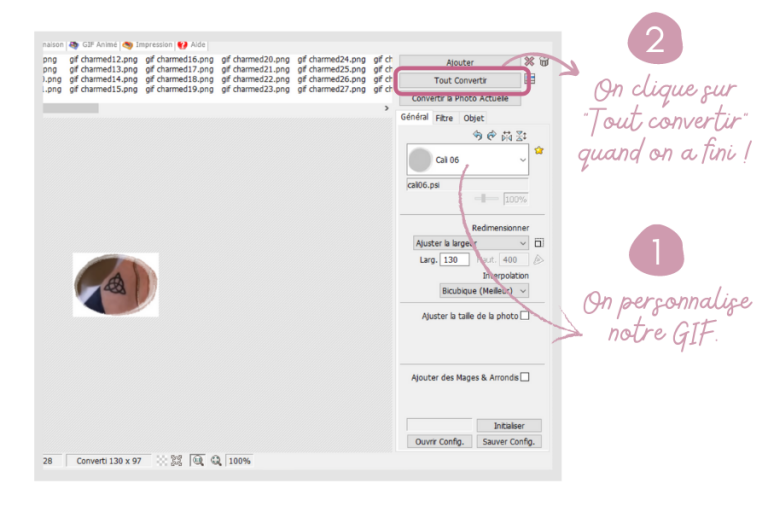Screen dimensions: 768x512
Task: Click the fit-screen arrows icon in status bar
Action: pyautogui.click(x=176, y=461)
